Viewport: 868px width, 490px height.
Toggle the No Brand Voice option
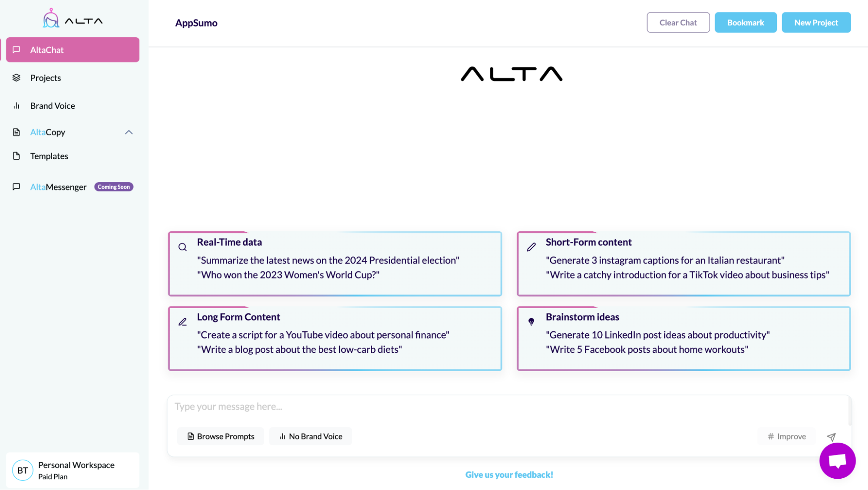310,436
